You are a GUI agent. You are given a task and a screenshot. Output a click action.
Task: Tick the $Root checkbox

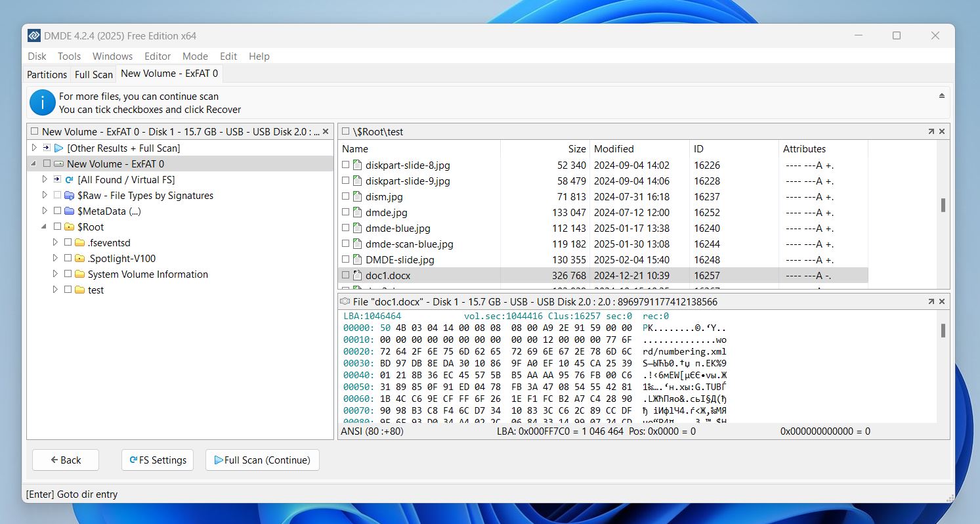[57, 227]
